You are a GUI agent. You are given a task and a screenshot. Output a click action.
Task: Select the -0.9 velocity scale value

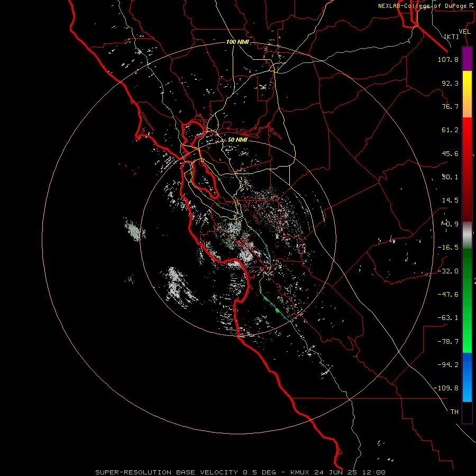pyautogui.click(x=450, y=224)
